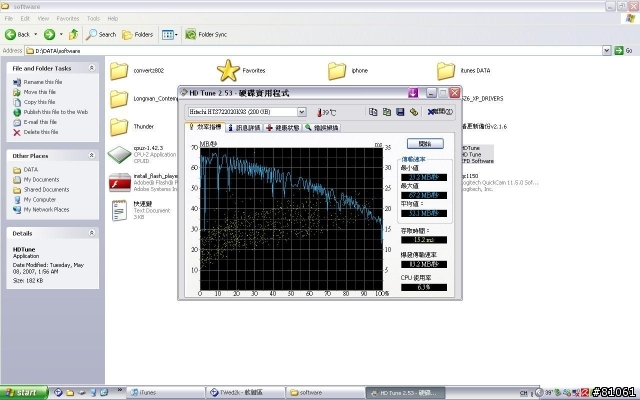Image resolution: width=640 pixels, height=400 pixels.
Task: Click the CH language indicator in tray
Action: point(523,393)
